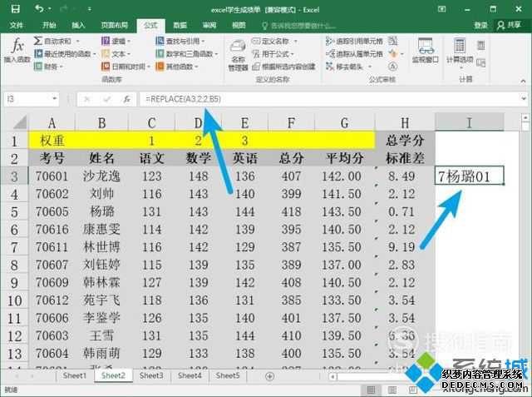This screenshot has width=532, height=397.
Task: Switch to the Insert (插入) tab
Action: (x=78, y=25)
